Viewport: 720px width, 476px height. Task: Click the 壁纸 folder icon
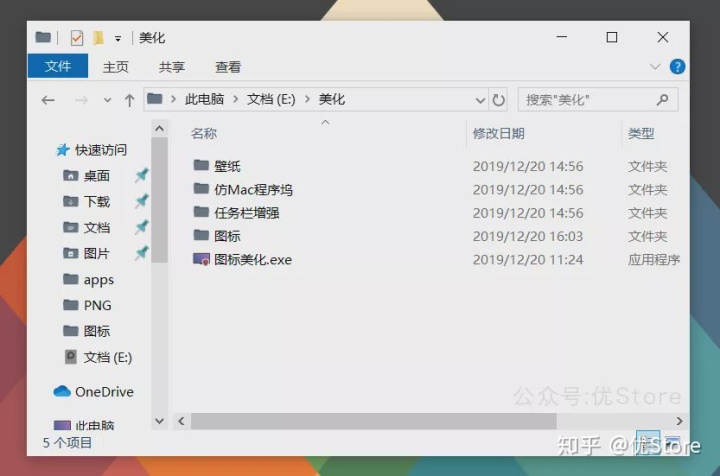pyautogui.click(x=201, y=165)
